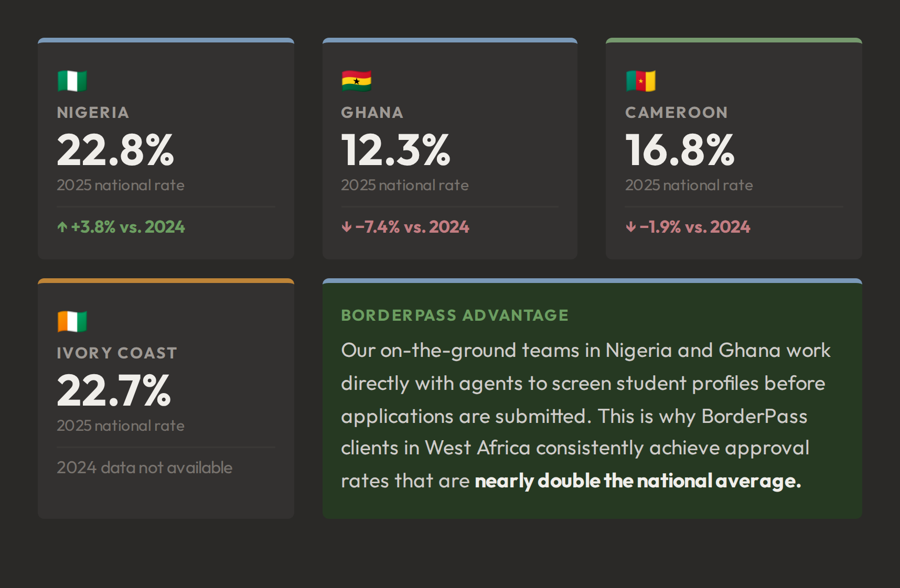Click the IVORY COAST country label
Screen dimensions: 900x588
(117, 353)
